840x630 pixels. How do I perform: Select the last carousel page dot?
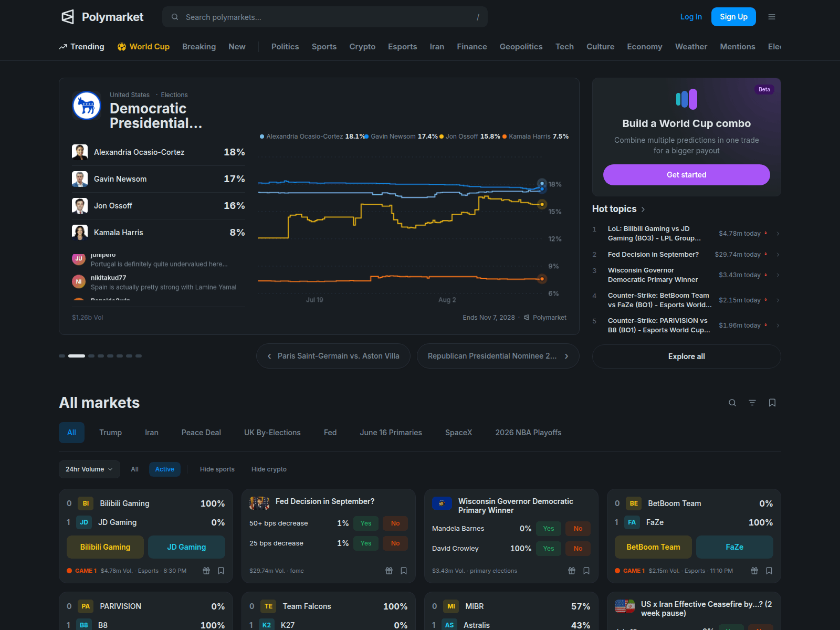139,356
